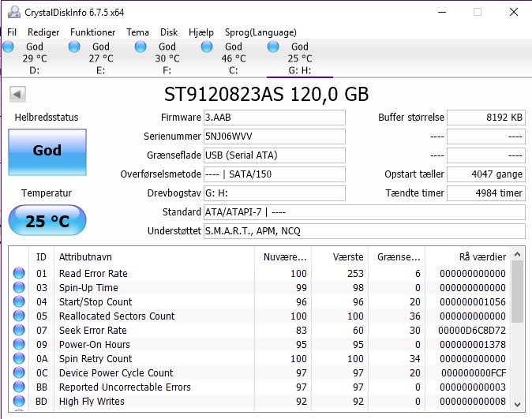Click the Nuvære... column header
Screen dimensions: 532x419
click(283, 256)
